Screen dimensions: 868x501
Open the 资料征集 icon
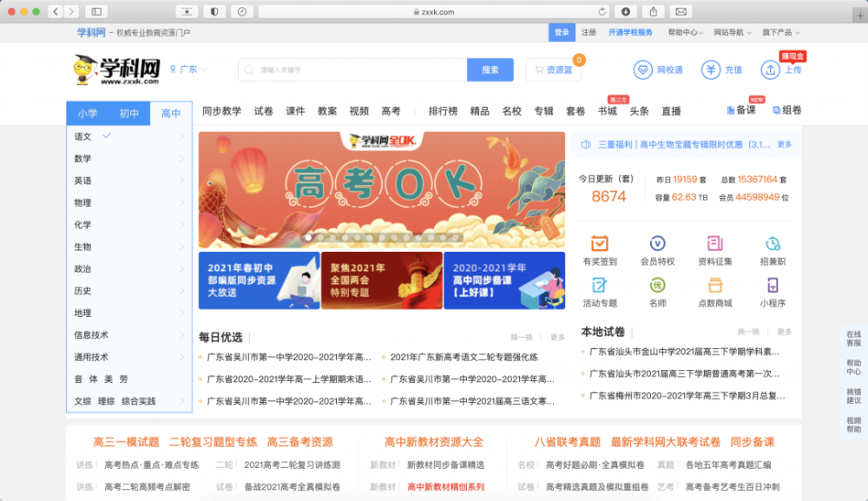pyautogui.click(x=714, y=243)
